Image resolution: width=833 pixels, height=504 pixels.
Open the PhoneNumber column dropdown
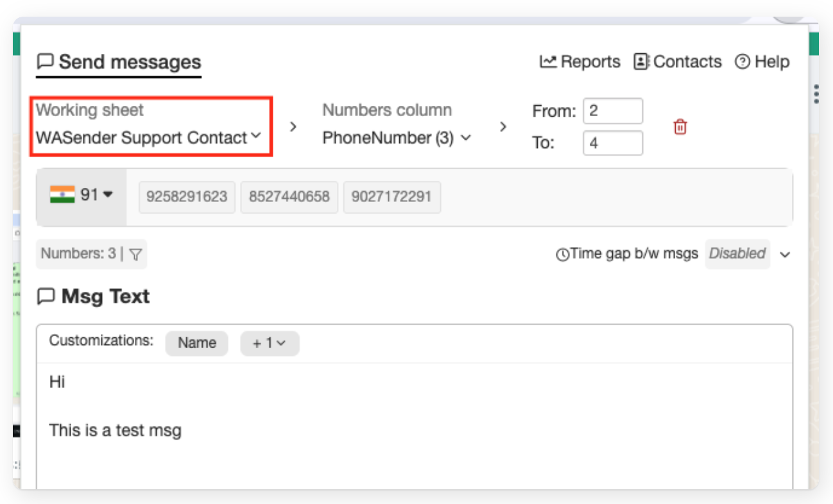coord(397,138)
